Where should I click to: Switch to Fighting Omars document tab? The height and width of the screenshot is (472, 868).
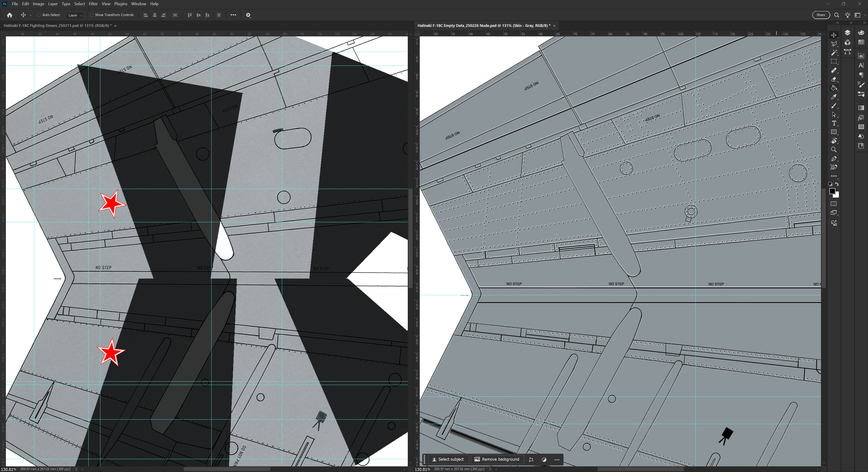[57, 26]
